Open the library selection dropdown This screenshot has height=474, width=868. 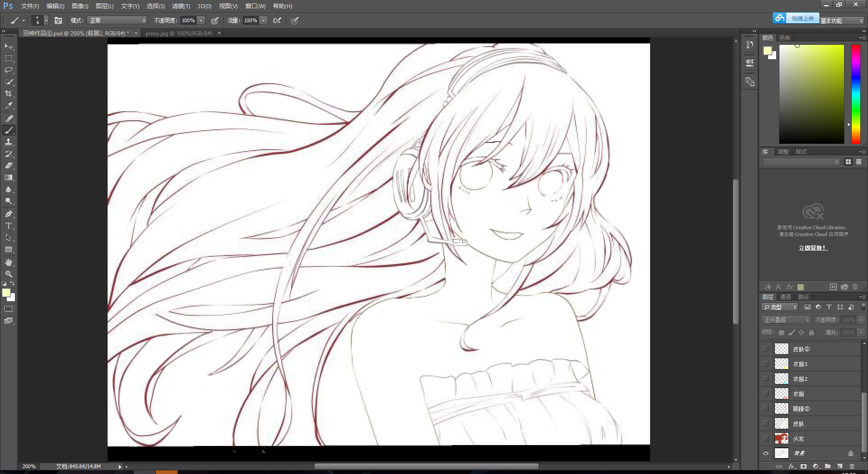click(801, 162)
